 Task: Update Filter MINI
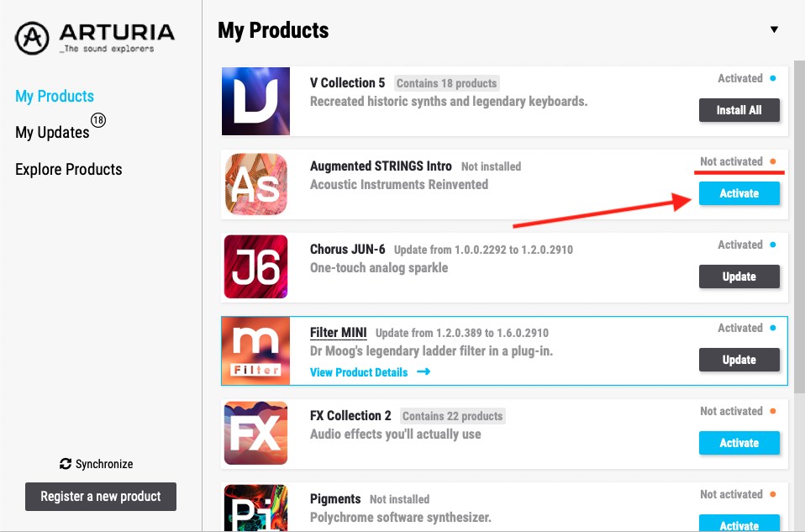point(739,360)
